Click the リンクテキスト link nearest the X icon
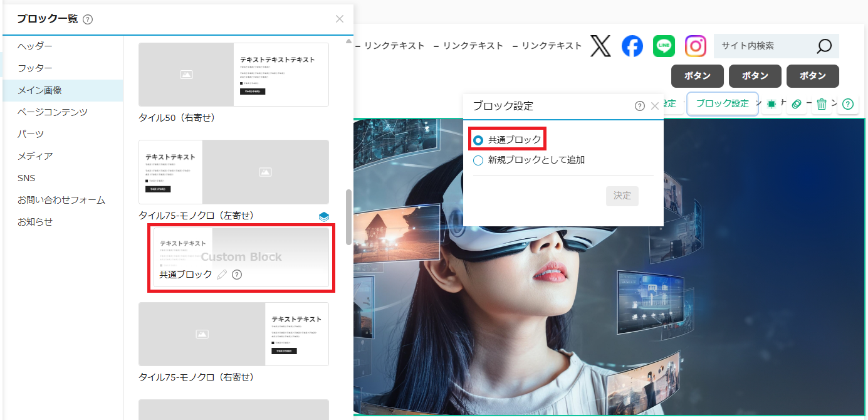 (552, 46)
